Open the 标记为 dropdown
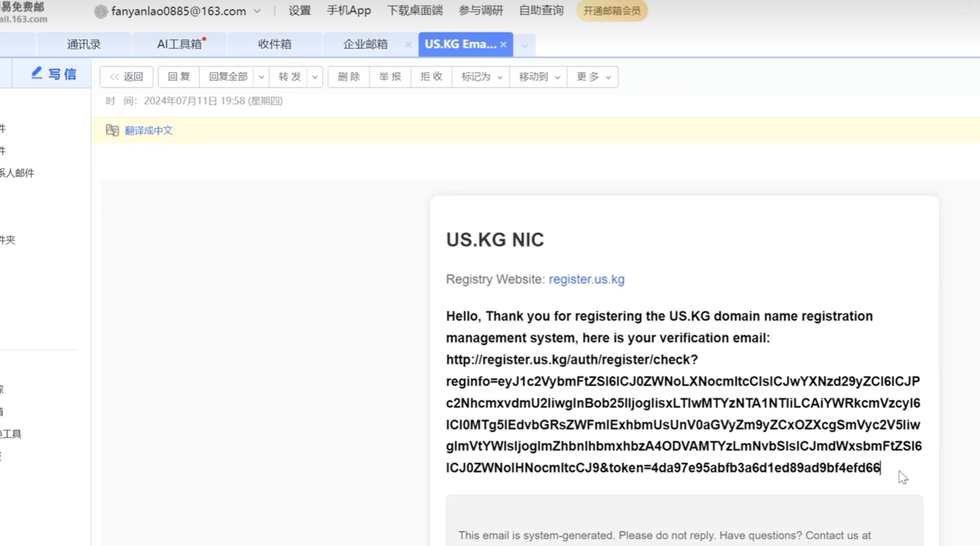Viewport: 980px width, 546px height. point(481,77)
